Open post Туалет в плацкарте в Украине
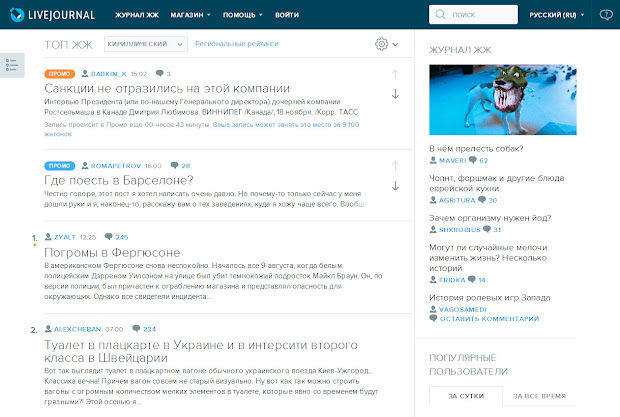620x417 pixels. pos(201,351)
